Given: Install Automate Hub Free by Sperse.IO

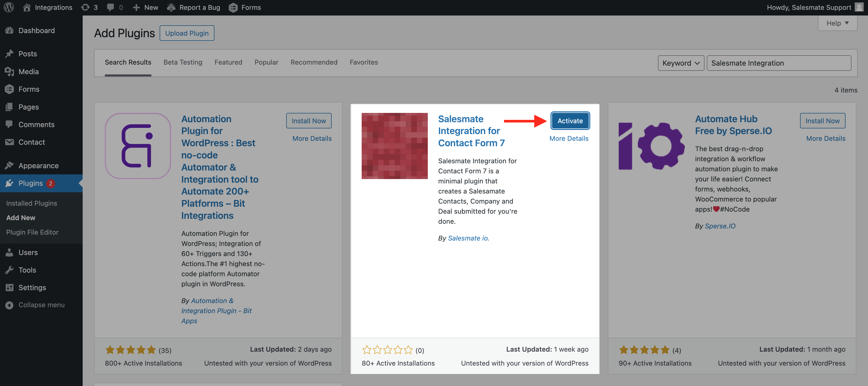Looking at the screenshot, I should [x=823, y=121].
